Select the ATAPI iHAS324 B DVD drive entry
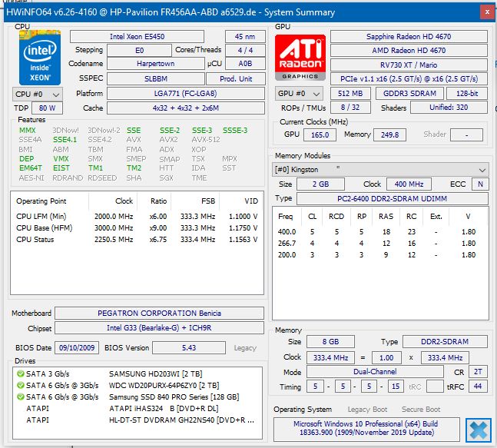The image size is (497, 448). point(137,408)
